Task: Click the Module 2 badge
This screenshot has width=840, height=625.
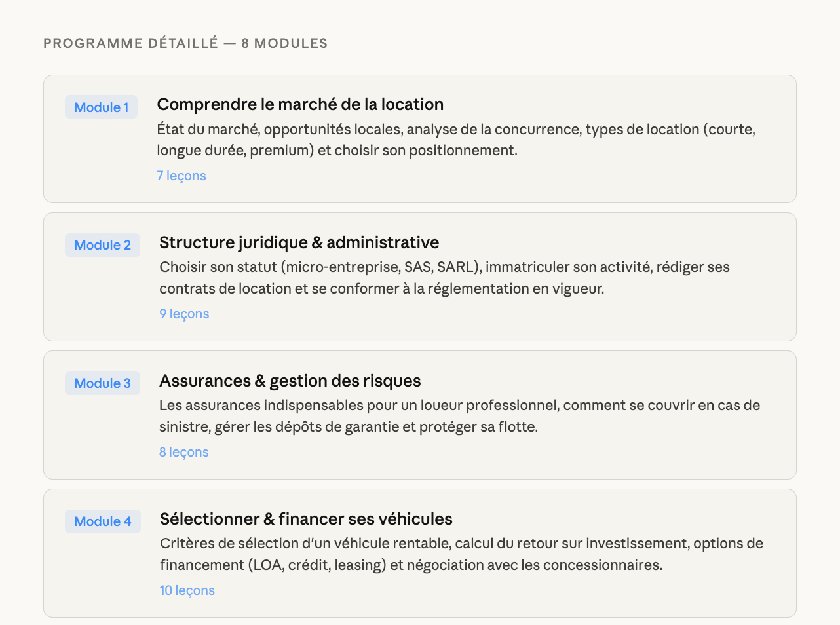Action: click(102, 245)
